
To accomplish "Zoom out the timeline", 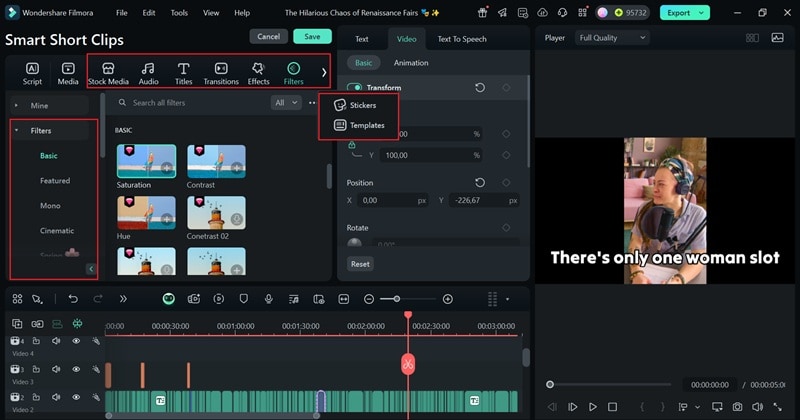I will coord(369,299).
